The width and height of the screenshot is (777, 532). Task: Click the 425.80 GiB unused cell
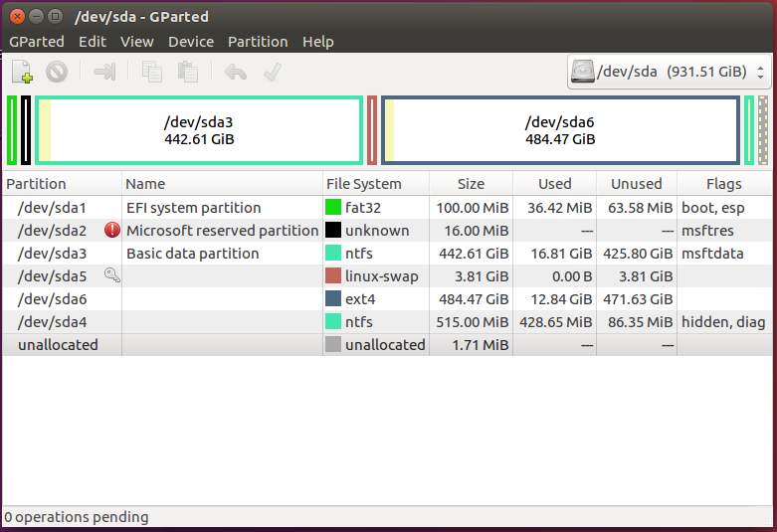(x=638, y=254)
